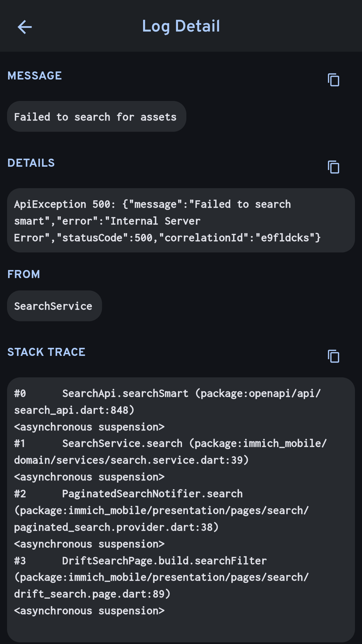Tap the SearchService source chip

coord(53,306)
